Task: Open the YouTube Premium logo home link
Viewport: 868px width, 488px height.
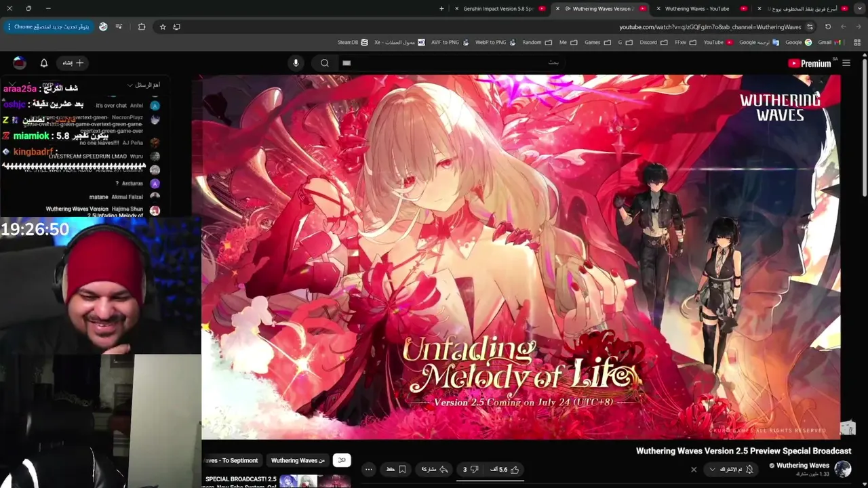Action: 810,63
